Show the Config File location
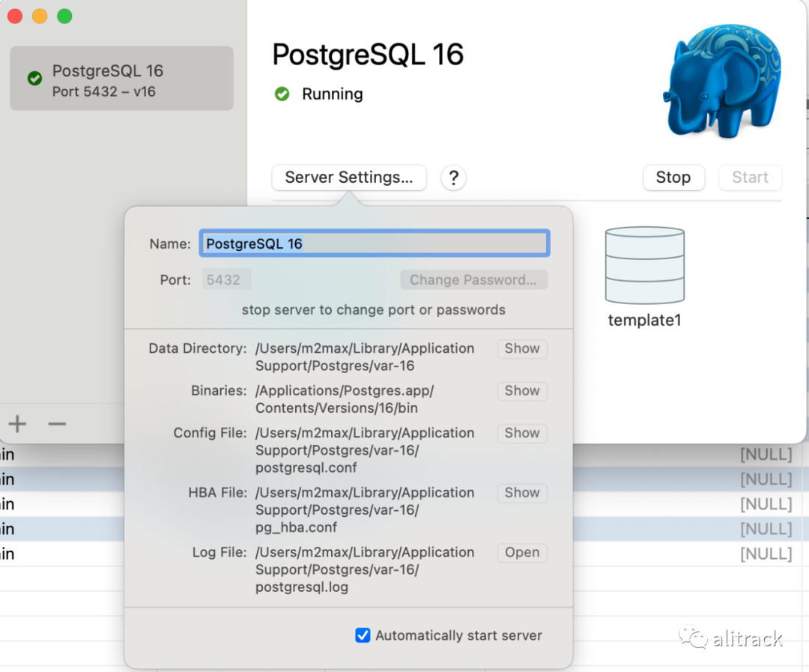The height and width of the screenshot is (672, 809). click(x=522, y=433)
